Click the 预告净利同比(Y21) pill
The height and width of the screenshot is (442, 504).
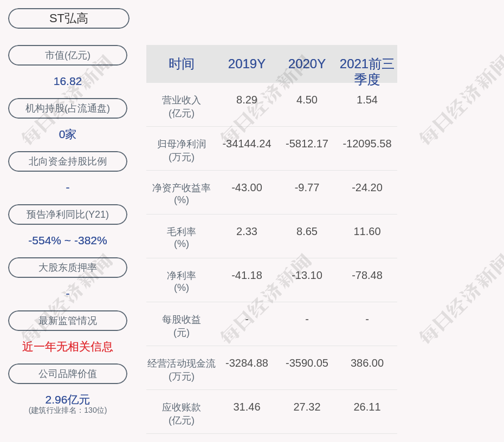[68, 214]
